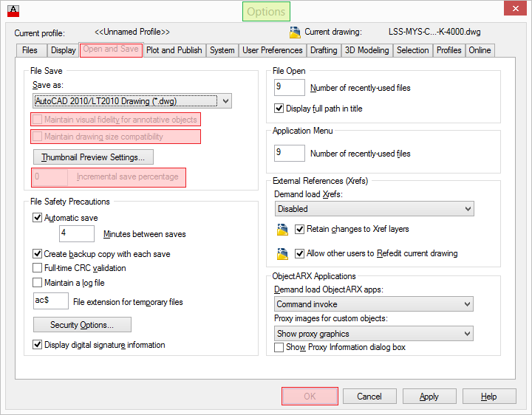Click the Cancel button

point(369,397)
